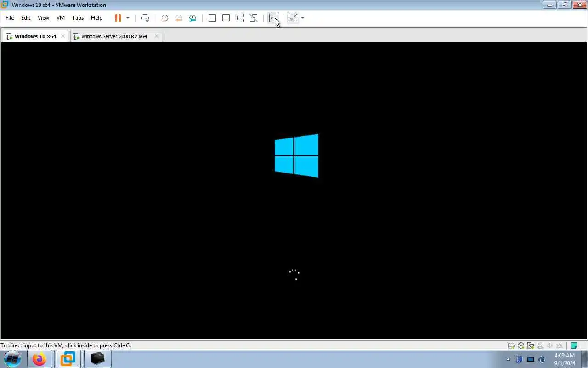Screen dimensions: 588x368
Task: Click the Show desktop strip
Action: [584, 359]
